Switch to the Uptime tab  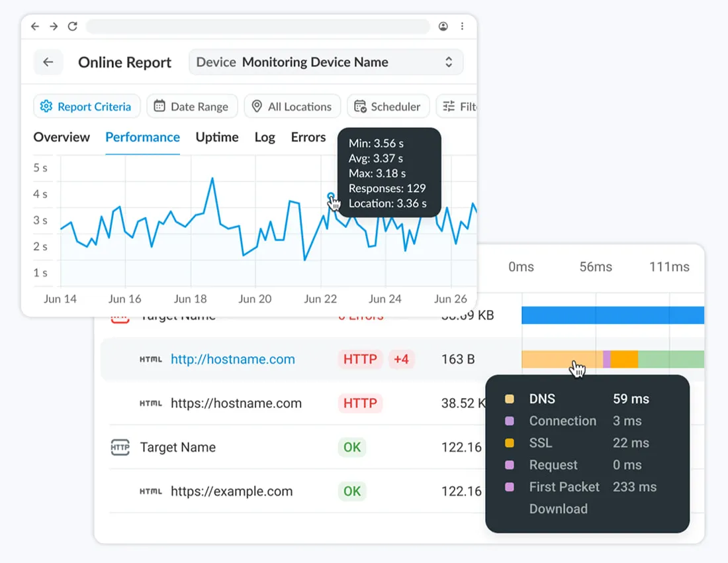tap(217, 138)
